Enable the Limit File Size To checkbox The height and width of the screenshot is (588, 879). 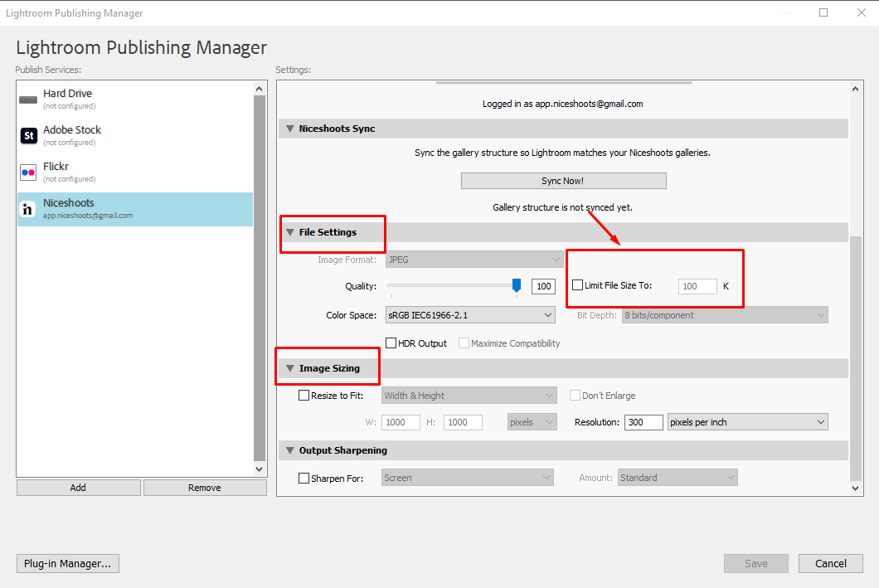click(577, 284)
